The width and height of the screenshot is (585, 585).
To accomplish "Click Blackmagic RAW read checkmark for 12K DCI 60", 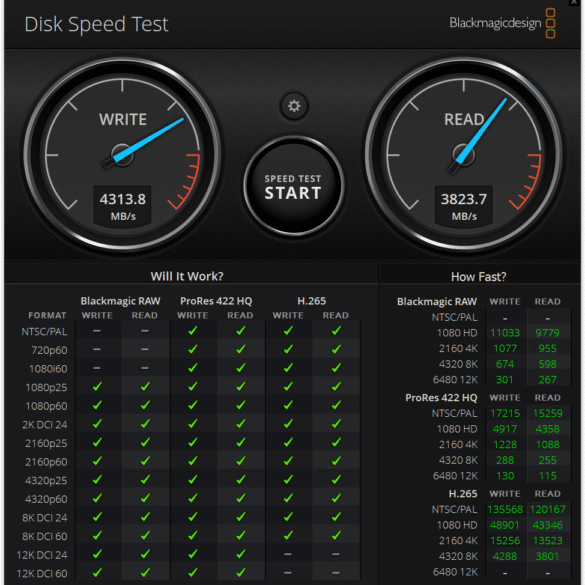I will (145, 572).
